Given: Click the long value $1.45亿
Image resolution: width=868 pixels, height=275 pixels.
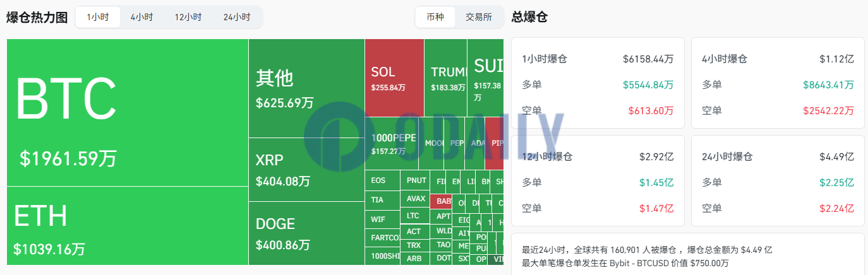Looking at the screenshot, I should 656,182.
